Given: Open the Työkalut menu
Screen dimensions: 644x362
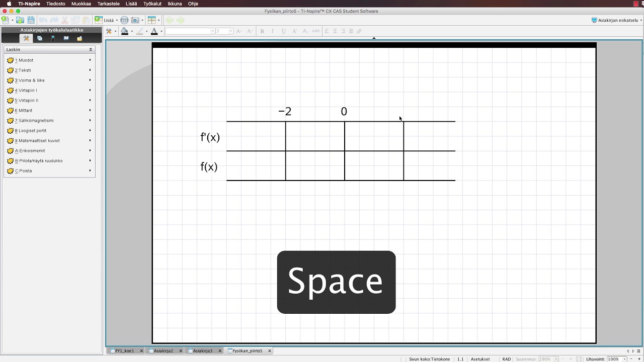Looking at the screenshot, I should pos(152,4).
